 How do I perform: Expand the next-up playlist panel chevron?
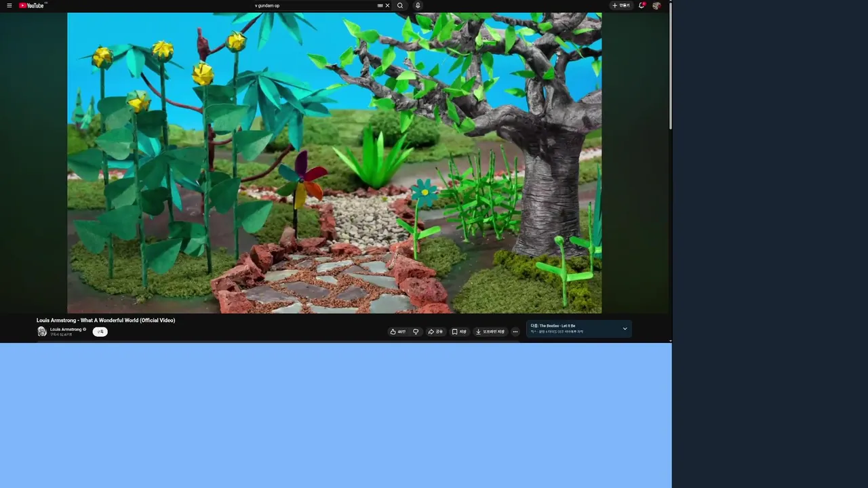625,329
